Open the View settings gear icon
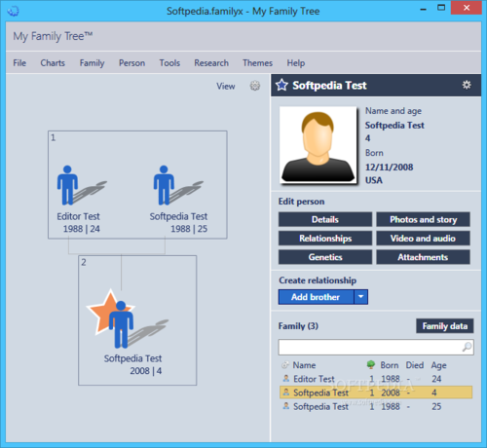Screen dimensions: 487x448 (x=255, y=86)
